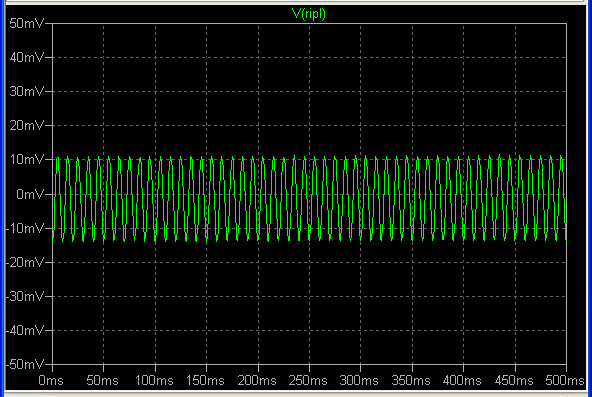This screenshot has height=397, width=592.
Task: Select the 350ms time axis label
Action: [x=411, y=380]
